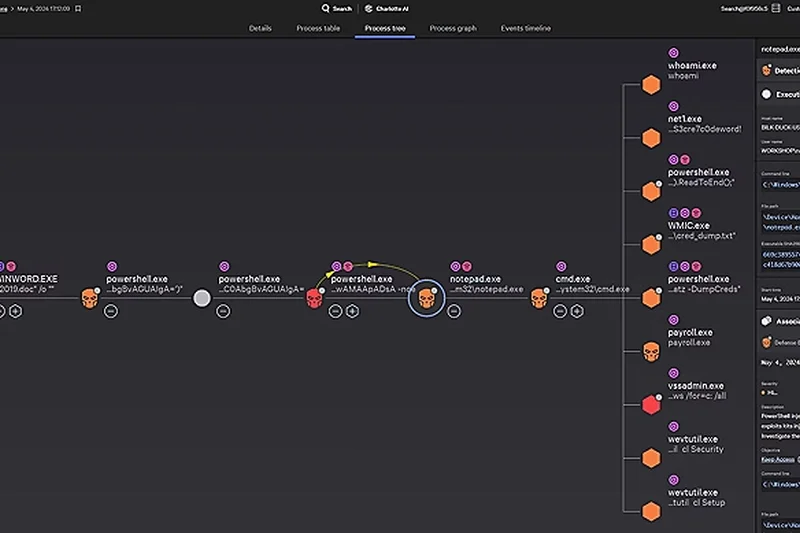Image resolution: width=800 pixels, height=533 pixels.
Task: Click the bookmark icon in top bar
Action: pyautogui.click(x=79, y=8)
